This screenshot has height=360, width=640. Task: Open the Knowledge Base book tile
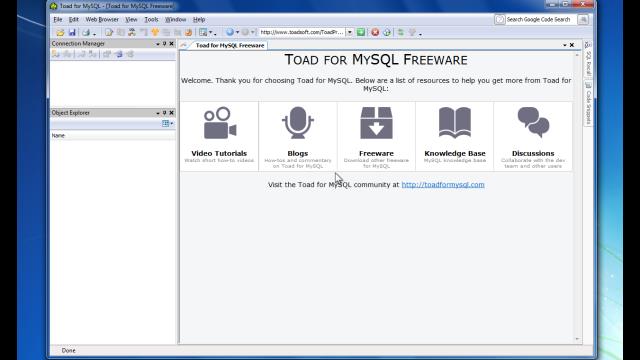455,136
